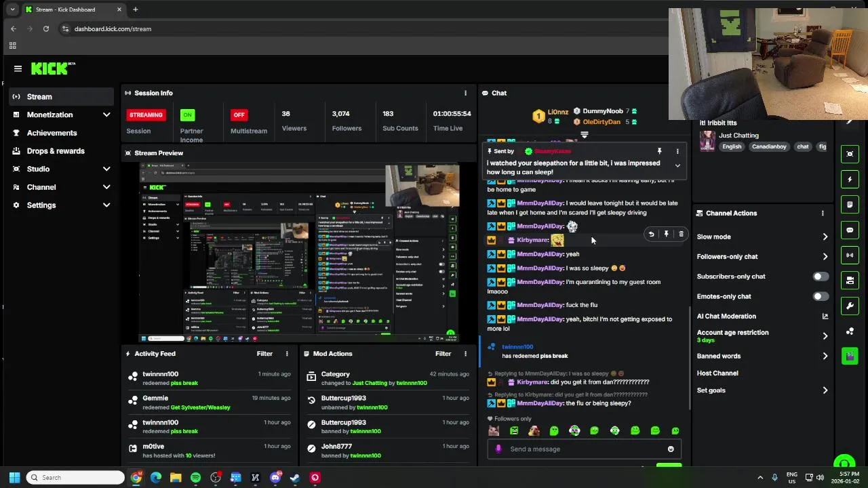This screenshot has height=488, width=868.
Task: Collapse the pinned message chevron
Action: click(x=677, y=166)
